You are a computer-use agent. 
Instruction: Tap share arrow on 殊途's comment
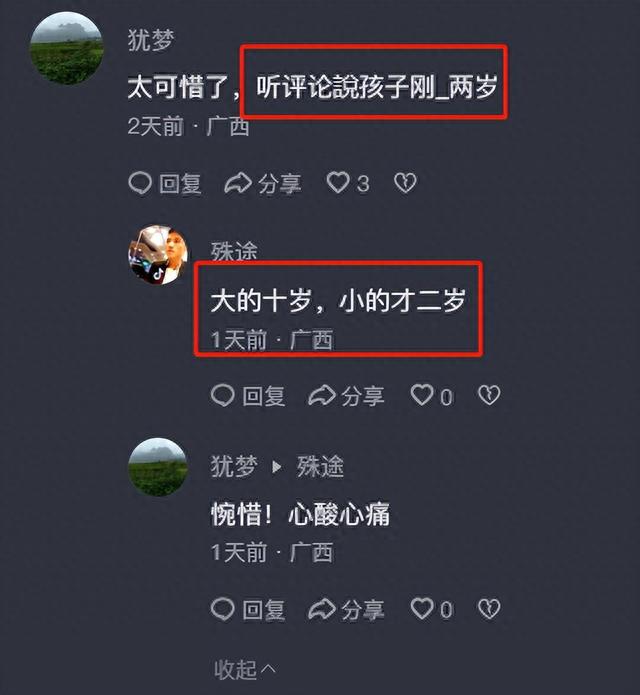[322, 395]
